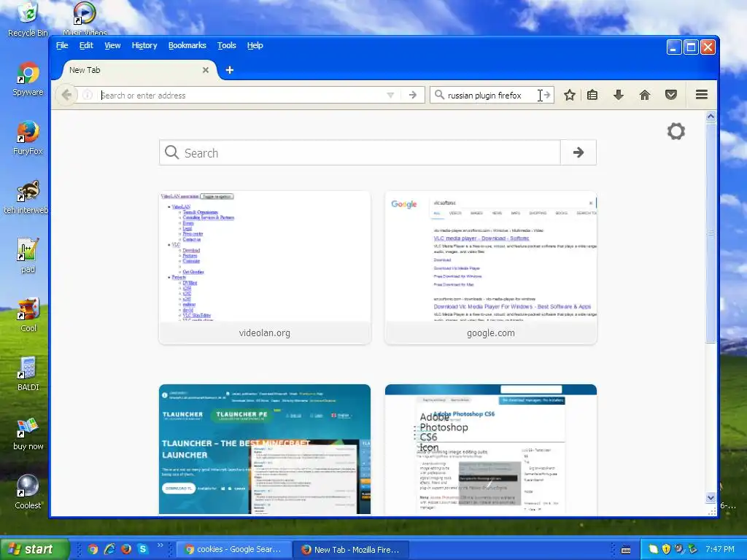Select the Music Videos desktop shortcut
Viewport: 747px width, 560px height.
pyautogui.click(x=85, y=18)
